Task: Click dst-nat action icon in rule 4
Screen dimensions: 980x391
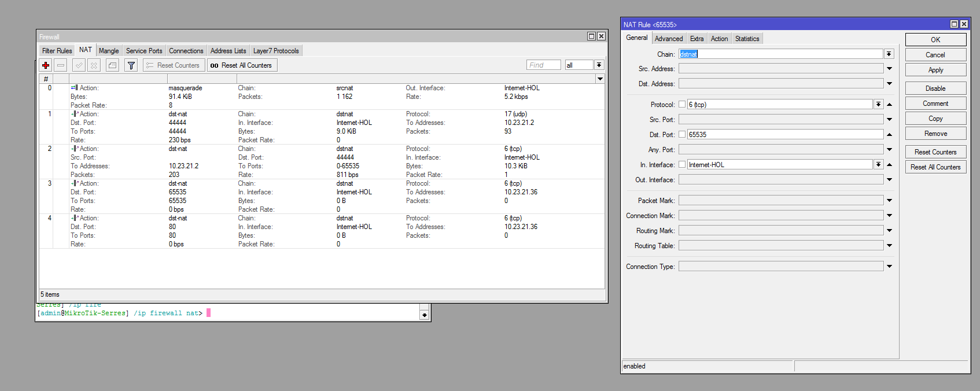Action: pos(75,218)
